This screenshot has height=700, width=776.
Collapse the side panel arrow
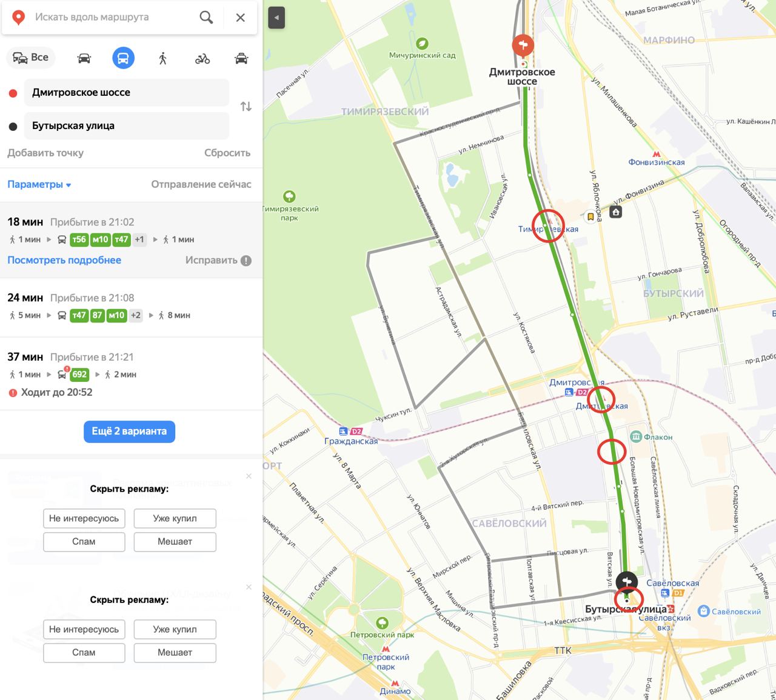[x=276, y=18]
